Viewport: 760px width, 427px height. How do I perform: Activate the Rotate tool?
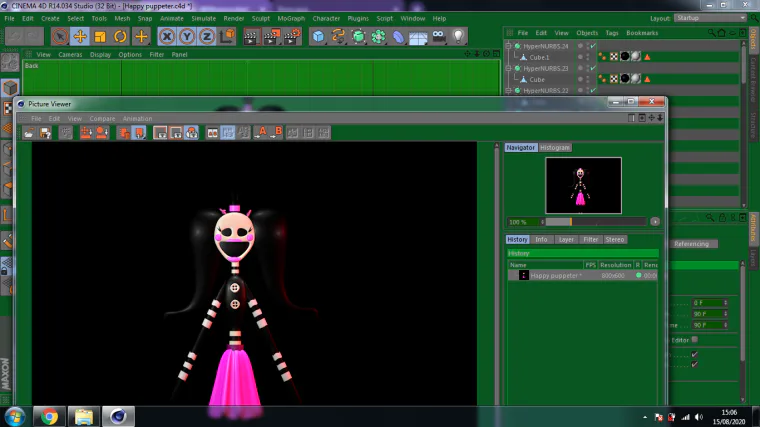click(x=120, y=36)
